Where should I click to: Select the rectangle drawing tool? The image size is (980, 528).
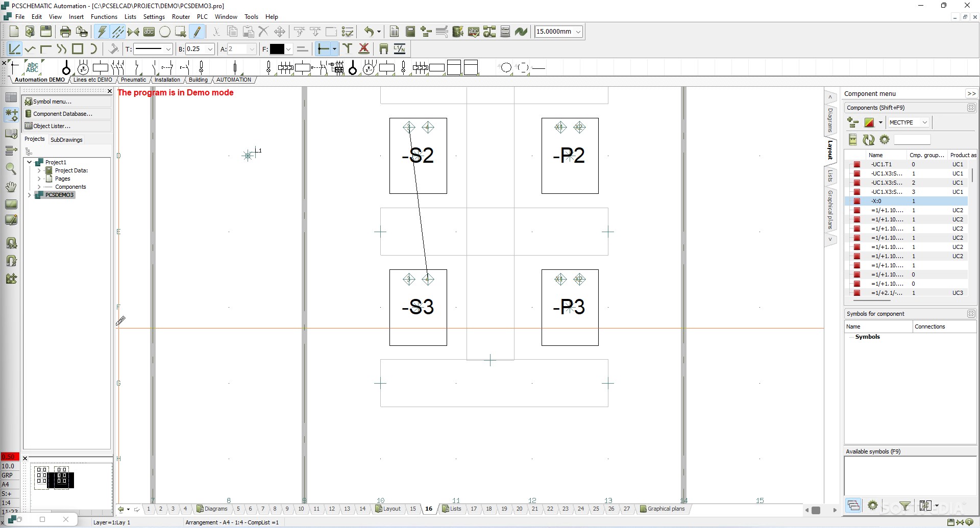point(78,49)
